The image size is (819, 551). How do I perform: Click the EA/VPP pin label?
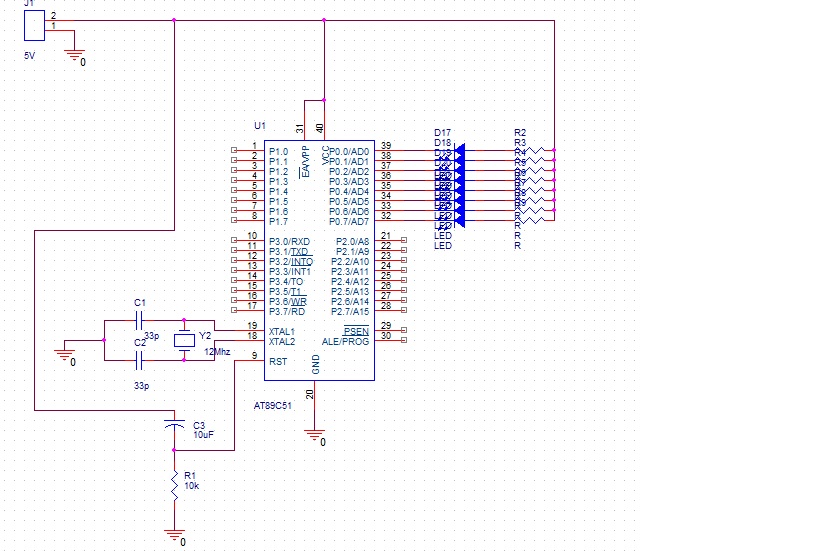point(305,162)
